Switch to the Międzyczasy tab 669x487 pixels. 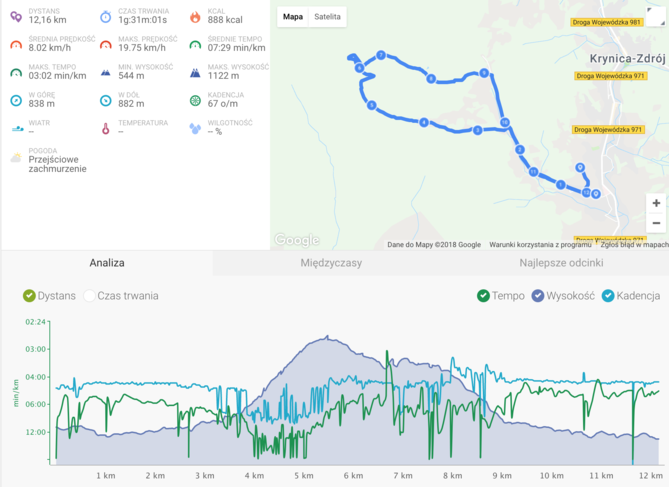pyautogui.click(x=331, y=263)
